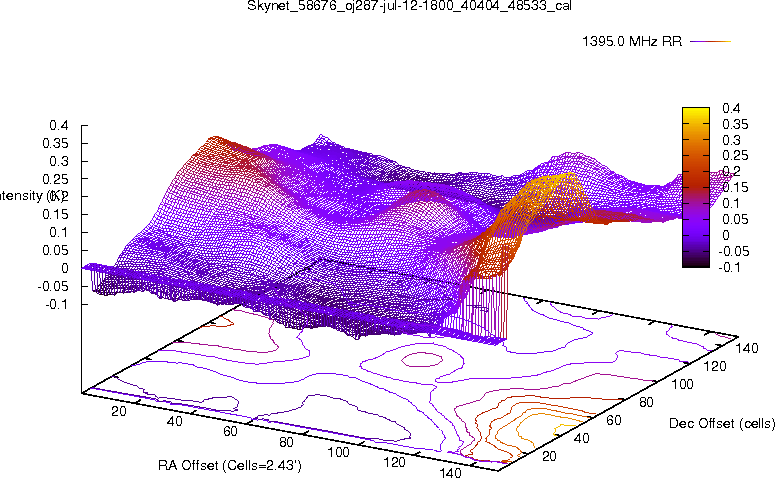Select 0.4 on the intensity axis
The height and width of the screenshot is (478, 775).
pyautogui.click(x=58, y=126)
